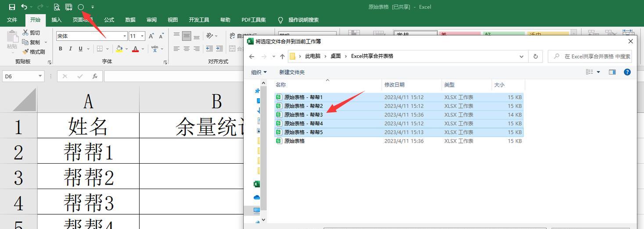Image resolution: width=644 pixels, height=229 pixels.
Task: Open the font size 11 dropdown
Action: [142, 36]
